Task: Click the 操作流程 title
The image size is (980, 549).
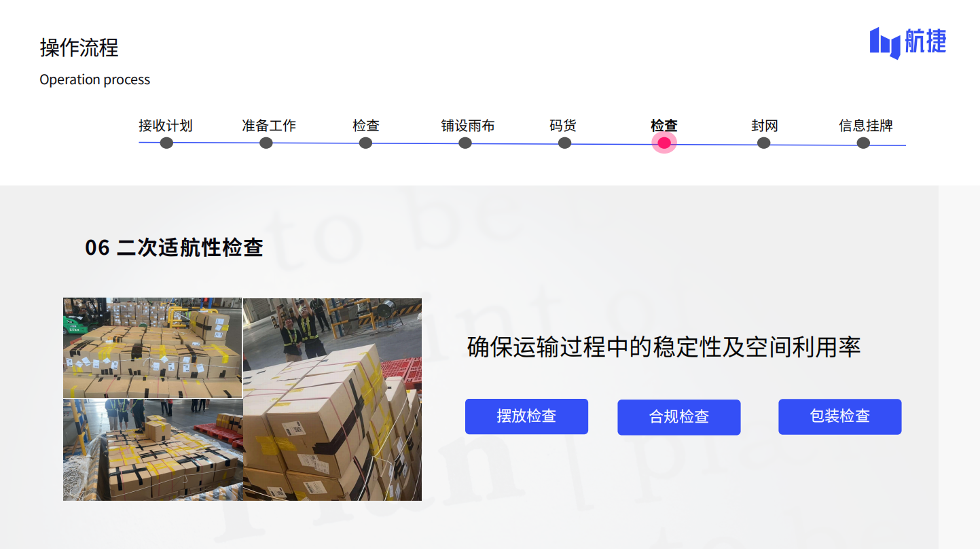Action: pyautogui.click(x=79, y=48)
